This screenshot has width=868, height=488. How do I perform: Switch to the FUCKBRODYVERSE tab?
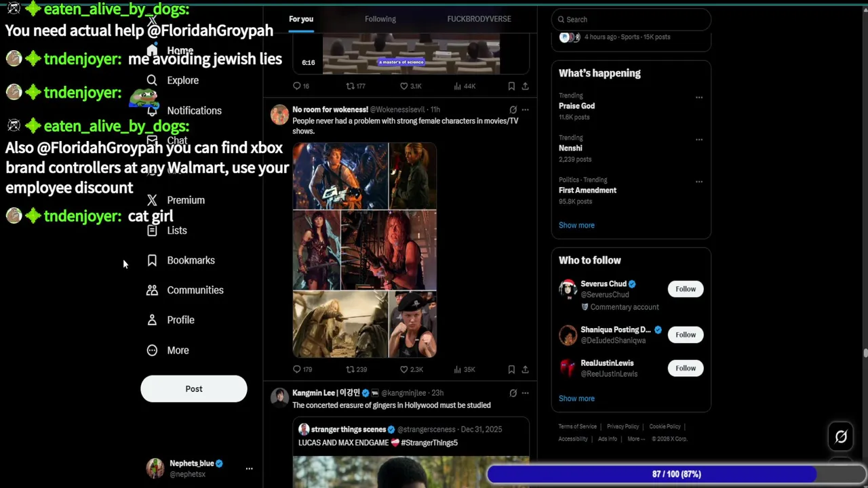(x=479, y=19)
